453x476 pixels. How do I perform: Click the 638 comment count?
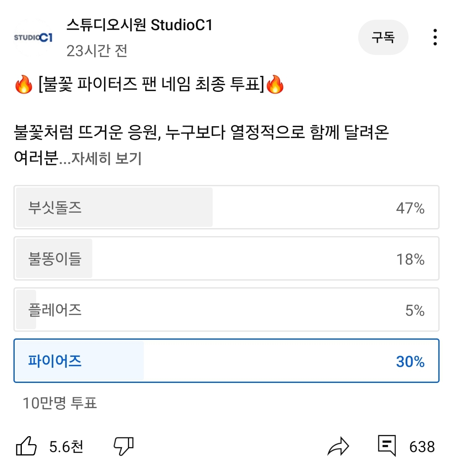coord(422,447)
